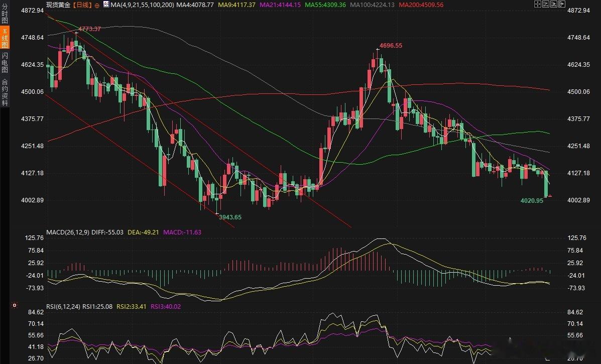601x364 pixels.
Task: Click the MA9:4117.37 value
Action: pyautogui.click(x=236, y=5)
